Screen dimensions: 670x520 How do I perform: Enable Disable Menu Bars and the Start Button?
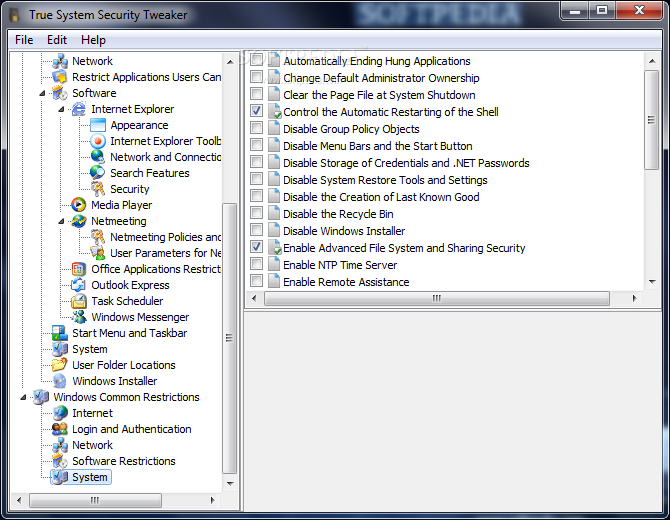[256, 145]
